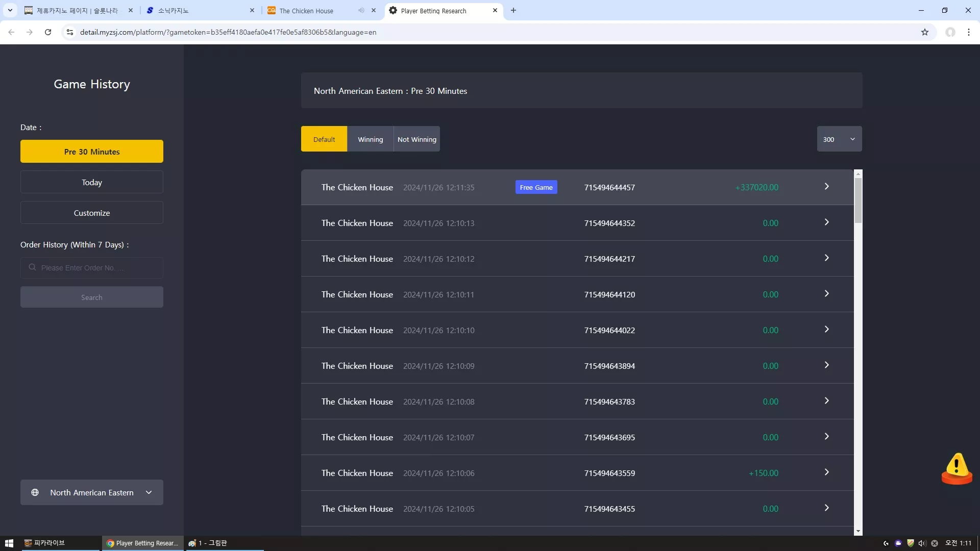Bookmark this page with the star icon
The image size is (980, 551).
[x=925, y=32]
